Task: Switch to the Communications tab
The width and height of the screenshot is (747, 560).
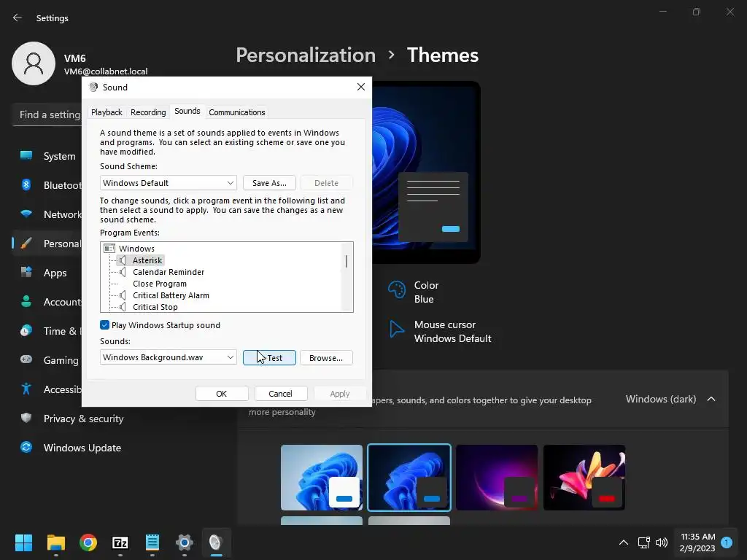Action: tap(237, 112)
